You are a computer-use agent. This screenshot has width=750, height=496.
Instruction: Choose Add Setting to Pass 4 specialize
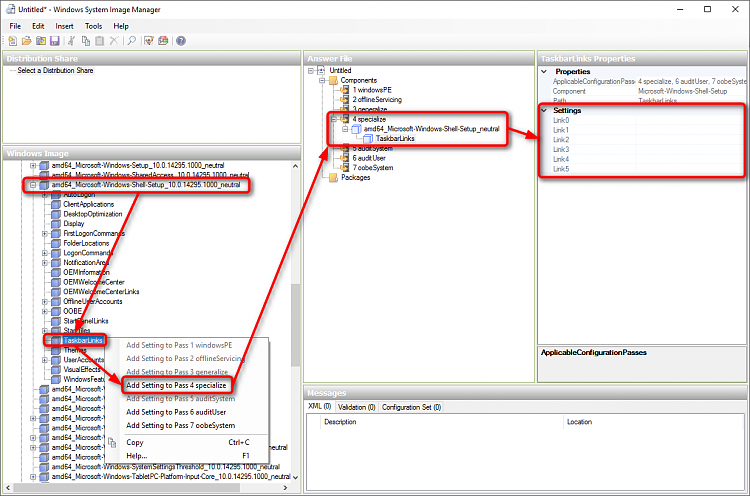[x=176, y=385]
